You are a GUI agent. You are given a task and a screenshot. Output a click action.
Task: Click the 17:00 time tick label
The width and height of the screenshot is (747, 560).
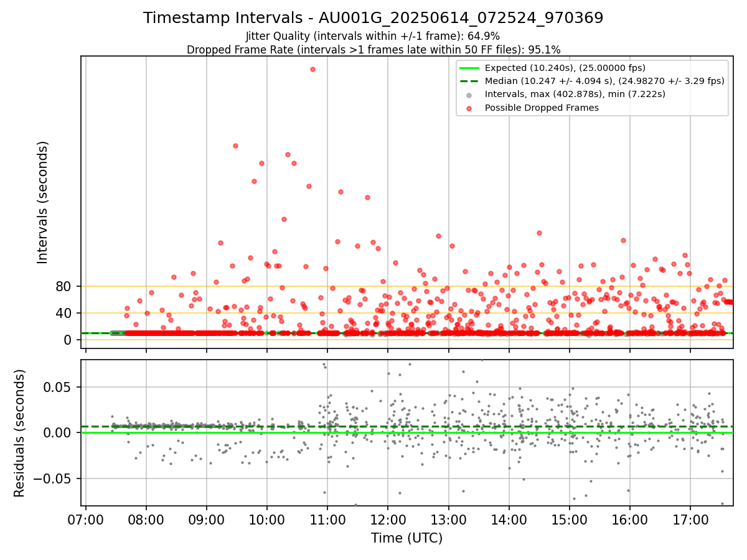tap(690, 518)
